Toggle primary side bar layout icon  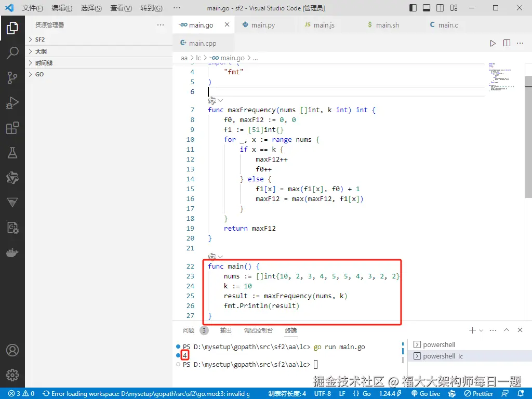[413, 8]
